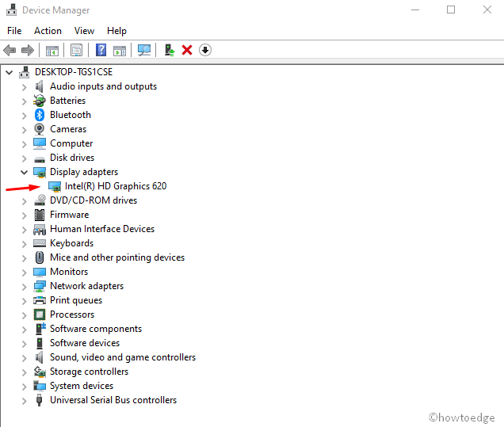Click the red X Uninstall device icon
Screen dimensions: 504x427
(x=187, y=50)
